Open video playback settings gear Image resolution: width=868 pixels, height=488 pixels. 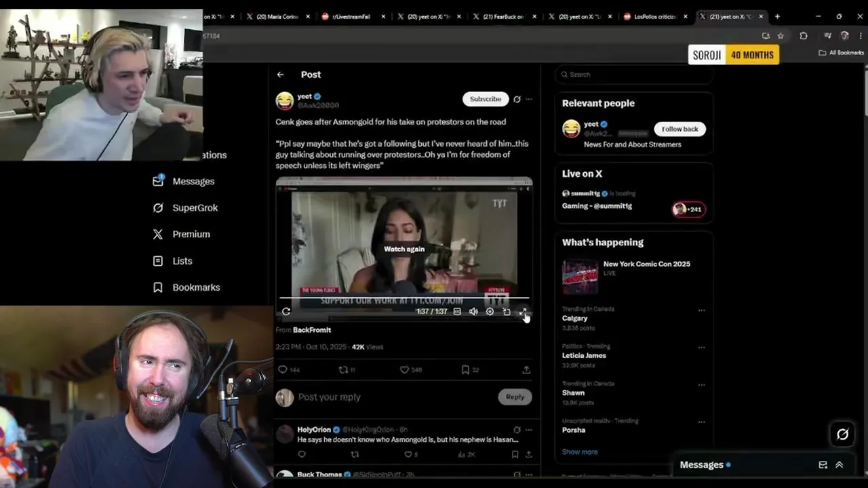490,312
